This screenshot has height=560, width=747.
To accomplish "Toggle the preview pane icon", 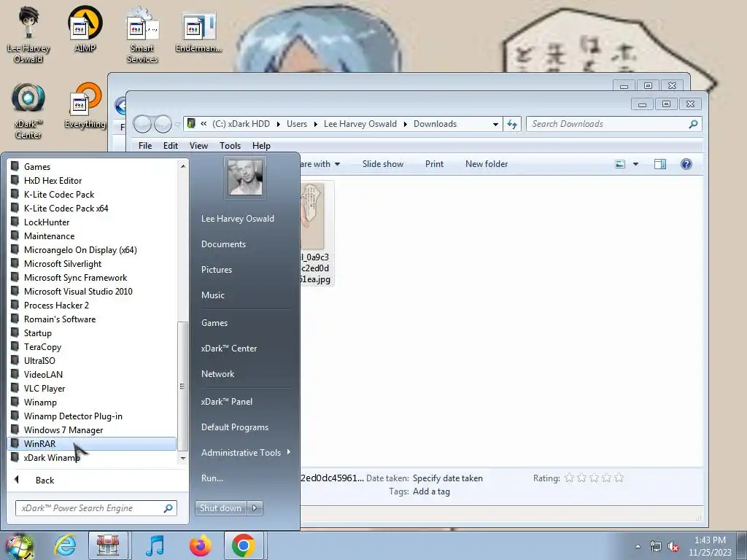I will [659, 164].
